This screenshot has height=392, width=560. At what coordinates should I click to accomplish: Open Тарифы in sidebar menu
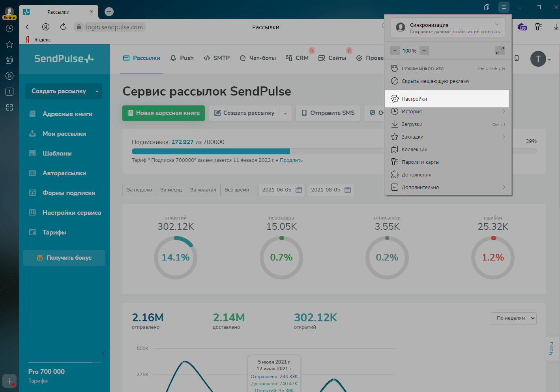(48, 232)
